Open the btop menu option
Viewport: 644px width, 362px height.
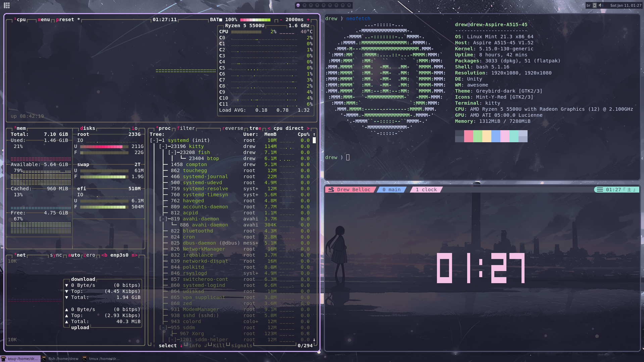coord(44,20)
